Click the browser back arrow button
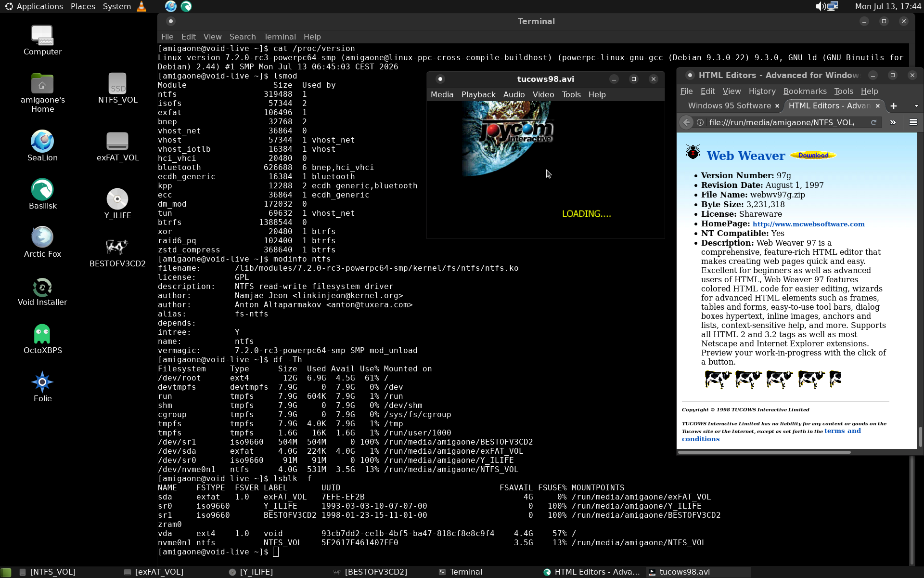The image size is (924, 578). point(687,122)
